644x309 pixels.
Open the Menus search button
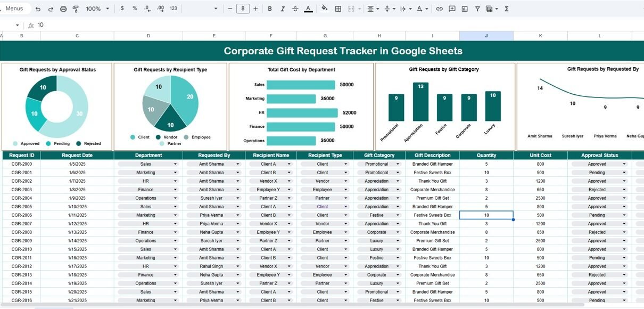coord(14,9)
